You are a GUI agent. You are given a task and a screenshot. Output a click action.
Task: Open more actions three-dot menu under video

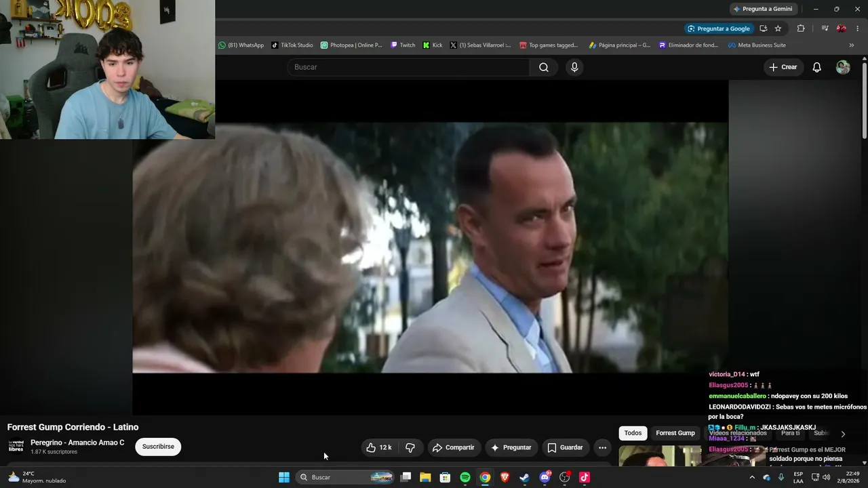pyautogui.click(x=603, y=447)
